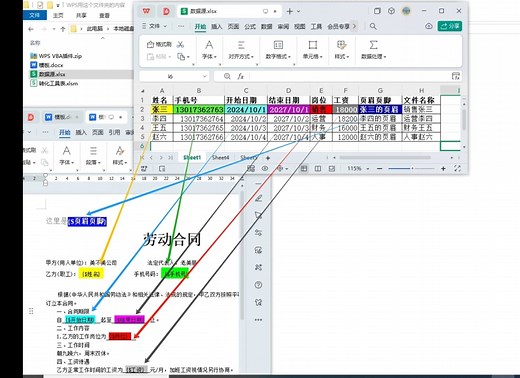Open the 数据 data tab in the spreadsheet
The height and width of the screenshot is (378, 520).
pos(266,26)
